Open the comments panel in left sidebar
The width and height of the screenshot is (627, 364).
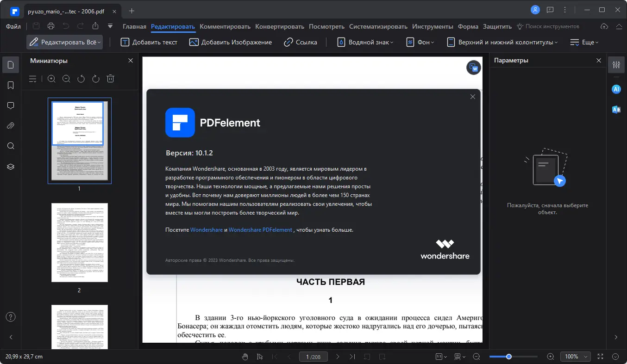point(11,105)
